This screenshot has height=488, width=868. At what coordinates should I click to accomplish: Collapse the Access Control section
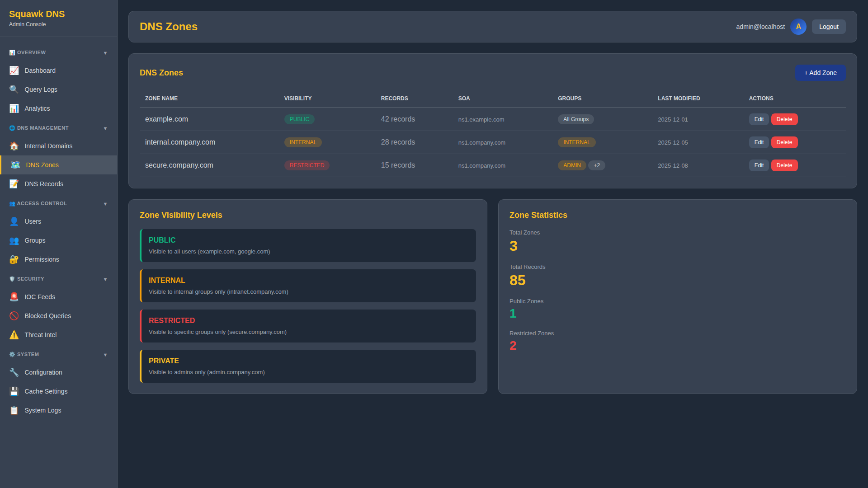coord(58,204)
